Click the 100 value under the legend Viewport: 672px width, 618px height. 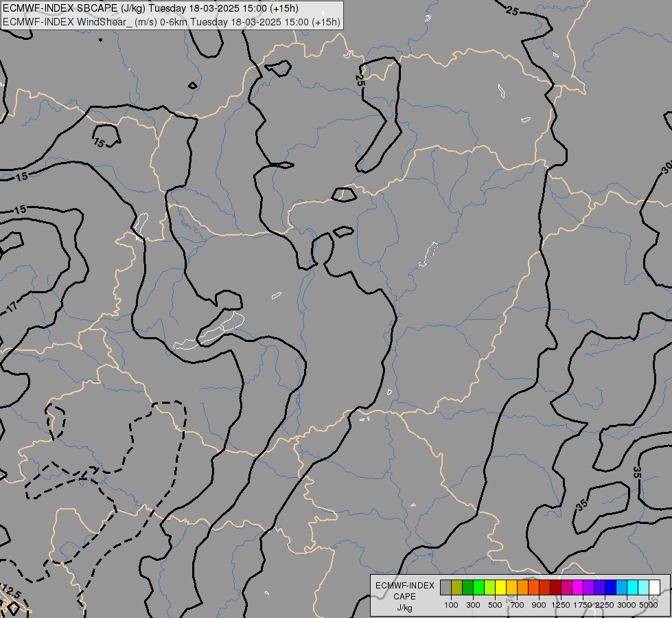tap(451, 605)
